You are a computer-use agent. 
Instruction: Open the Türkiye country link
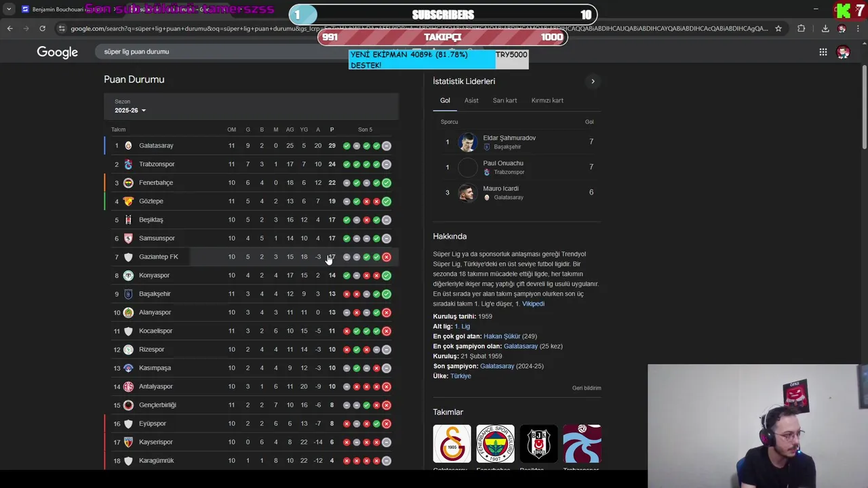click(x=460, y=376)
